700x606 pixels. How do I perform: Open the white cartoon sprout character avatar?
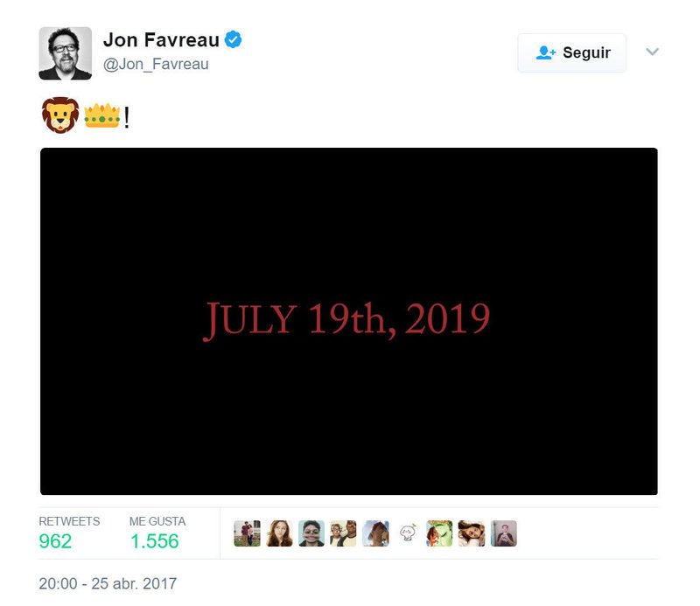(408, 533)
